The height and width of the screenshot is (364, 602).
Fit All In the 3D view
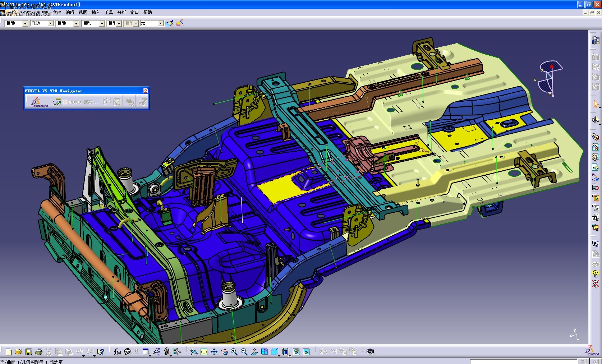[204, 352]
